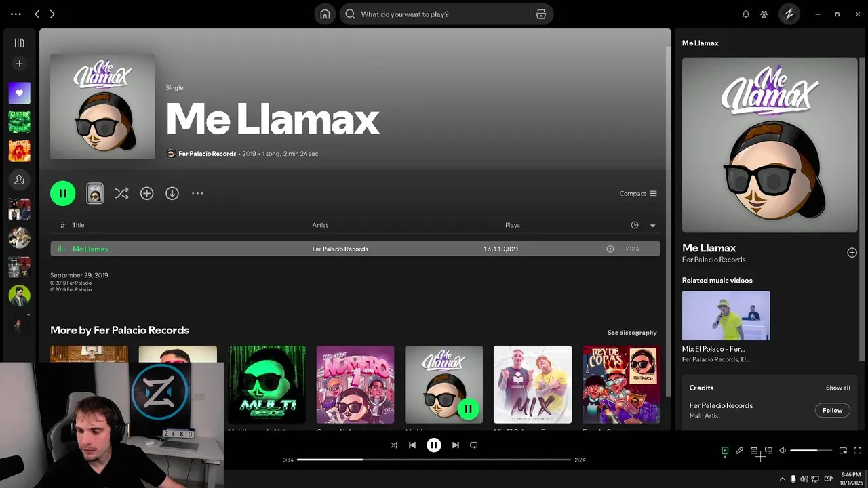Mute with the volume speaker icon
868x488 pixels.
[x=783, y=451]
